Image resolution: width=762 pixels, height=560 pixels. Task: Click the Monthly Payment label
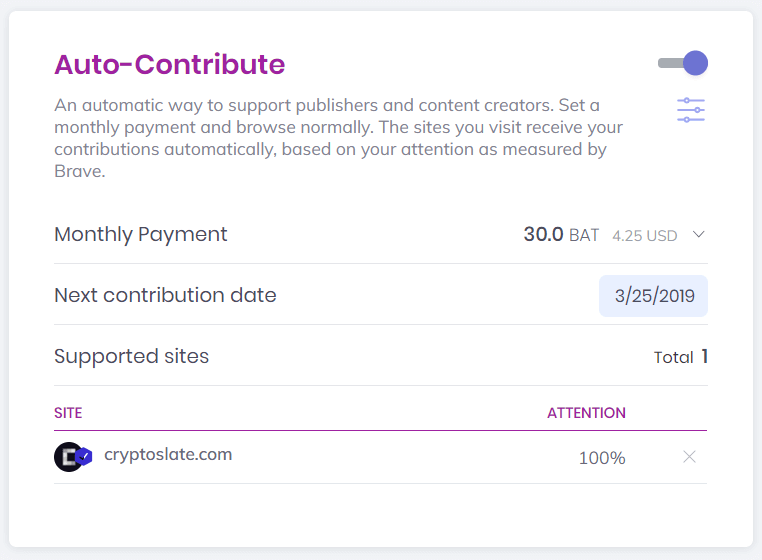(141, 235)
